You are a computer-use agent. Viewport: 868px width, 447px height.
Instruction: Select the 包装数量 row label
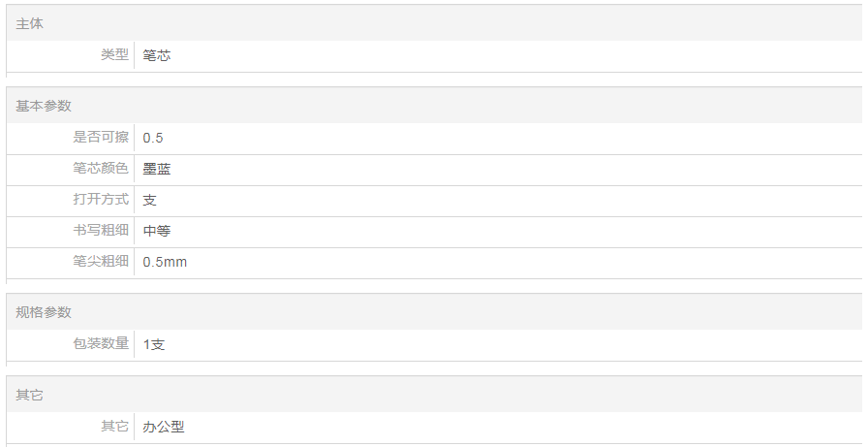coord(101,343)
